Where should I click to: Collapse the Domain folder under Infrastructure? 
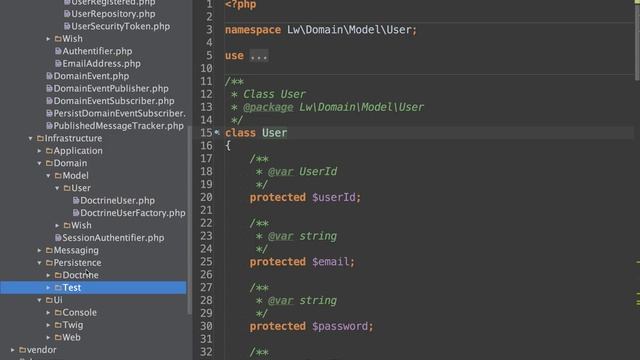[x=40, y=163]
